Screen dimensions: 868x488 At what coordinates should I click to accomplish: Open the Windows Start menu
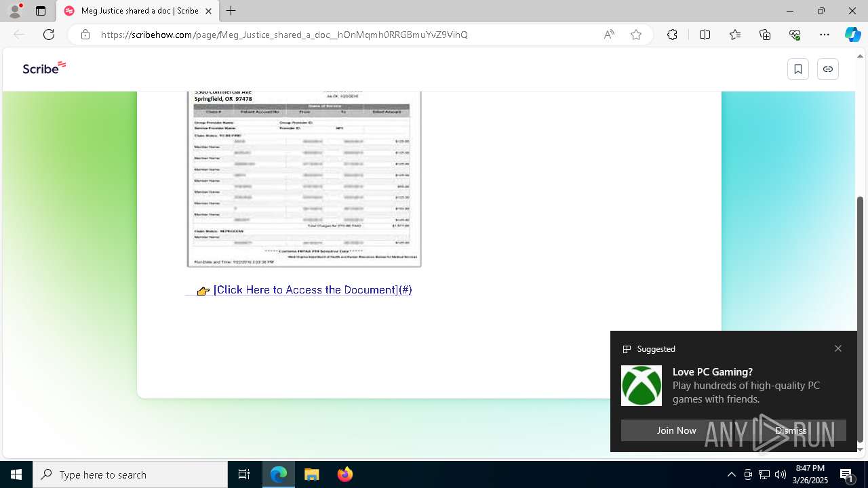(16, 474)
